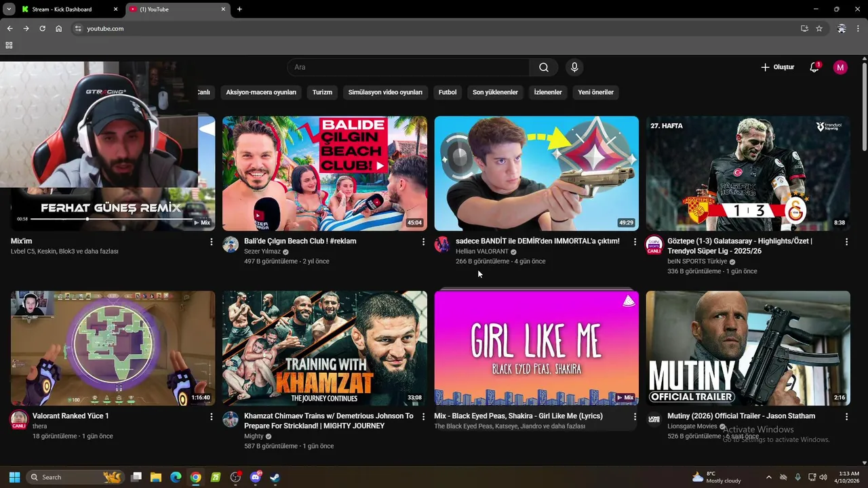Bookmark this page with star icon
Screen dimensions: 868x488
pos(819,28)
